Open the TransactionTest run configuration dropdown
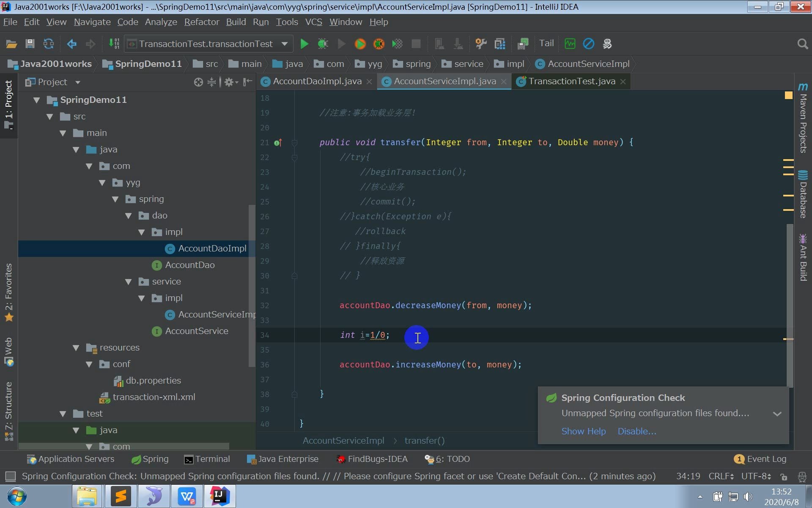 (285, 44)
